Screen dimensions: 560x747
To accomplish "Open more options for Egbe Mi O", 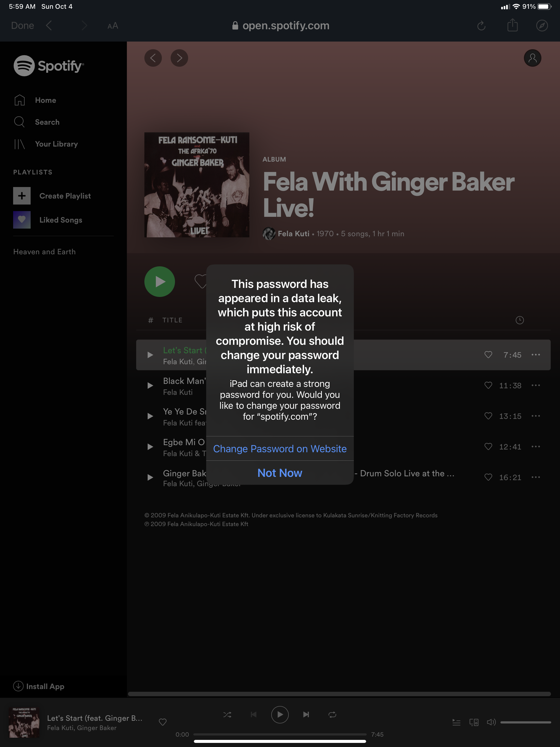I will [x=536, y=447].
